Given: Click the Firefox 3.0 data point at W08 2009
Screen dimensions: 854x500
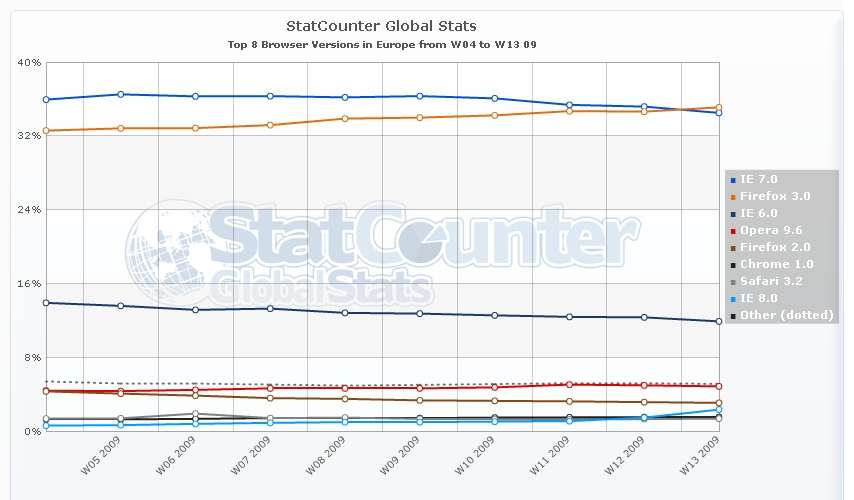Looking at the screenshot, I should point(345,118).
